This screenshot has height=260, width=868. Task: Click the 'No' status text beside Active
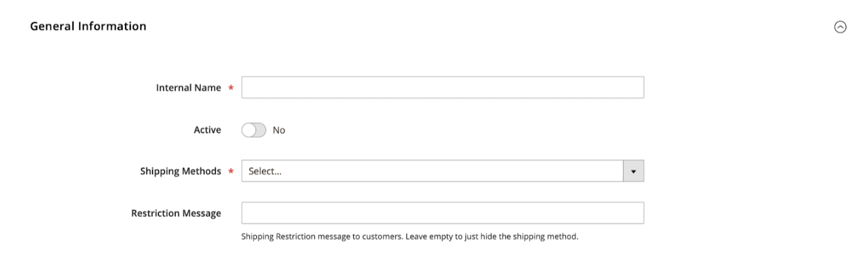click(x=279, y=130)
